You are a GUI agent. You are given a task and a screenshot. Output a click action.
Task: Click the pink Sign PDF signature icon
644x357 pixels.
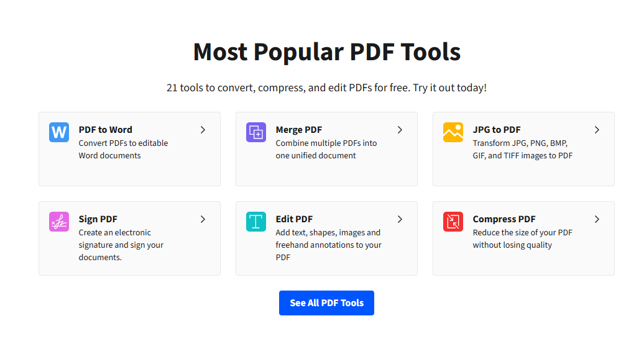(58, 222)
